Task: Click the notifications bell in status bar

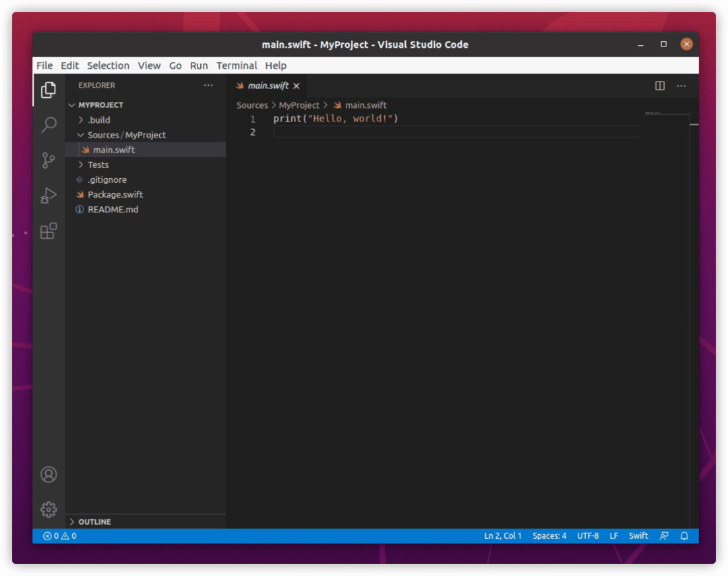Action: point(684,536)
